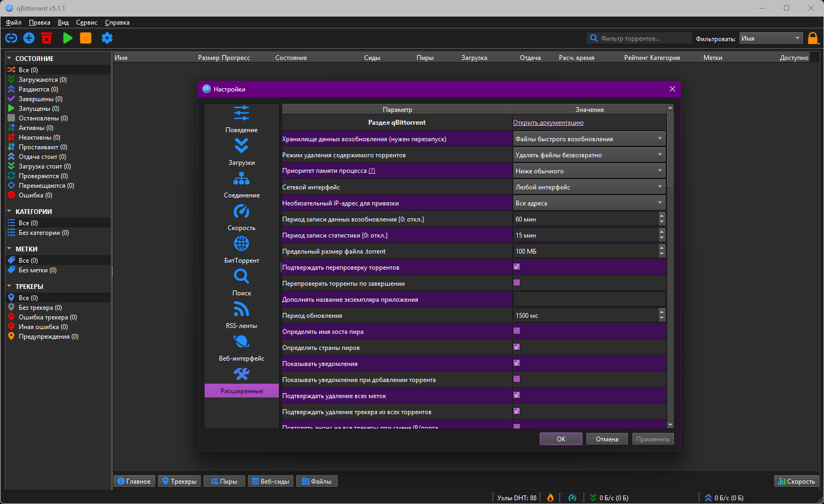The height and width of the screenshot is (504, 824).
Task: Open Хранилище данных возобновления dropdown
Action: pos(589,139)
